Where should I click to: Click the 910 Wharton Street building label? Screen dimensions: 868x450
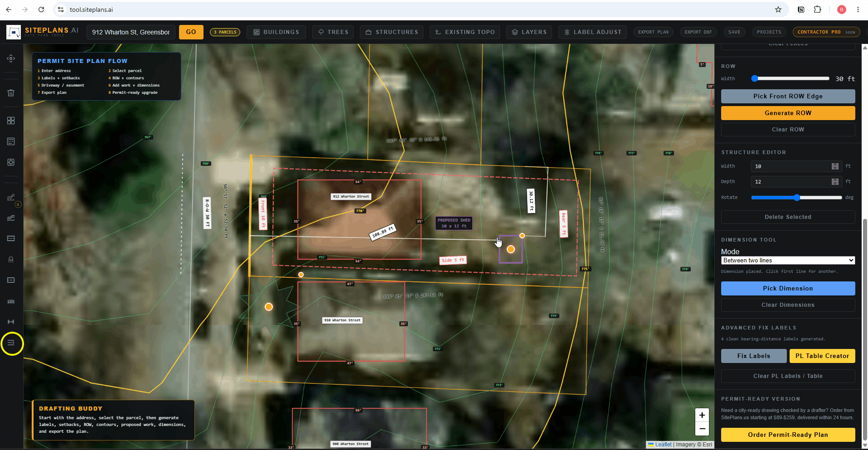(342, 320)
